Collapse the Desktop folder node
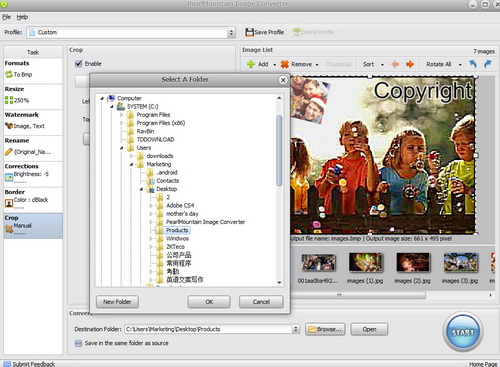Screen dimensions: 500x367 click(x=141, y=189)
